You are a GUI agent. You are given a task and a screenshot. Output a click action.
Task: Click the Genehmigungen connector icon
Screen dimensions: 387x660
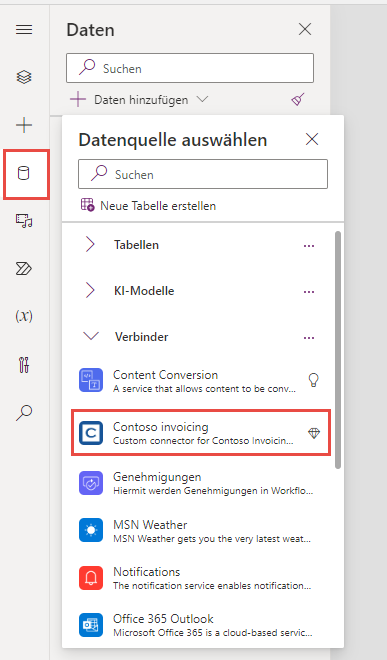(91, 483)
